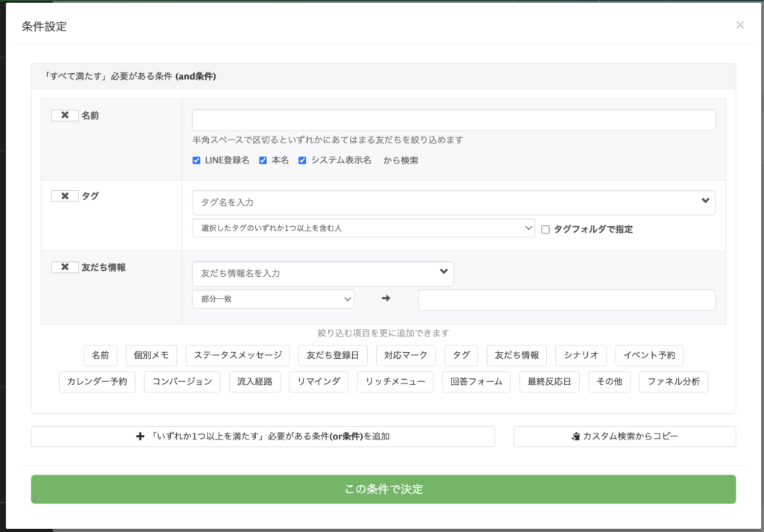Add the リッチメニュー filter condition
Viewport: 764px width, 532px height.
point(395,382)
